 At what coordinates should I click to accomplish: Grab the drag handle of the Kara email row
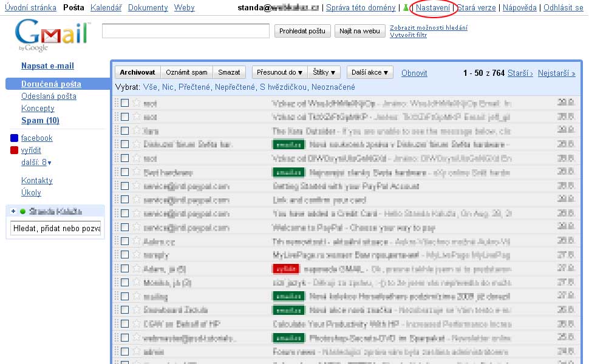[117, 130]
